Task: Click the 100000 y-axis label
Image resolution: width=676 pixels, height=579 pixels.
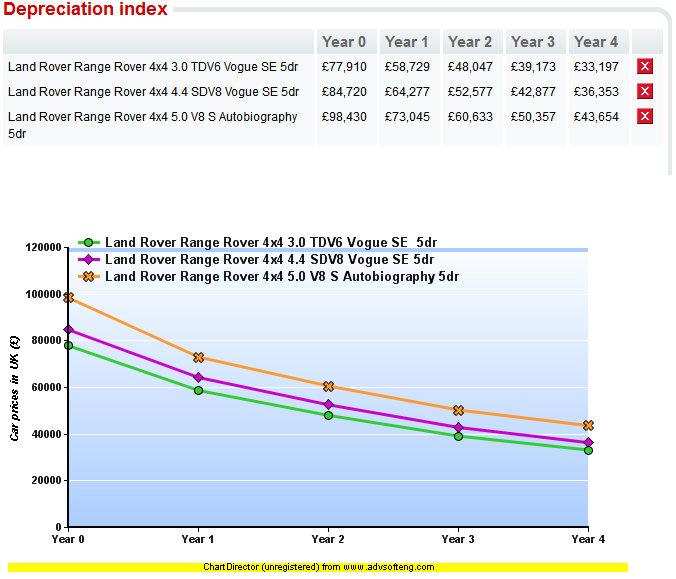Action: (44, 294)
